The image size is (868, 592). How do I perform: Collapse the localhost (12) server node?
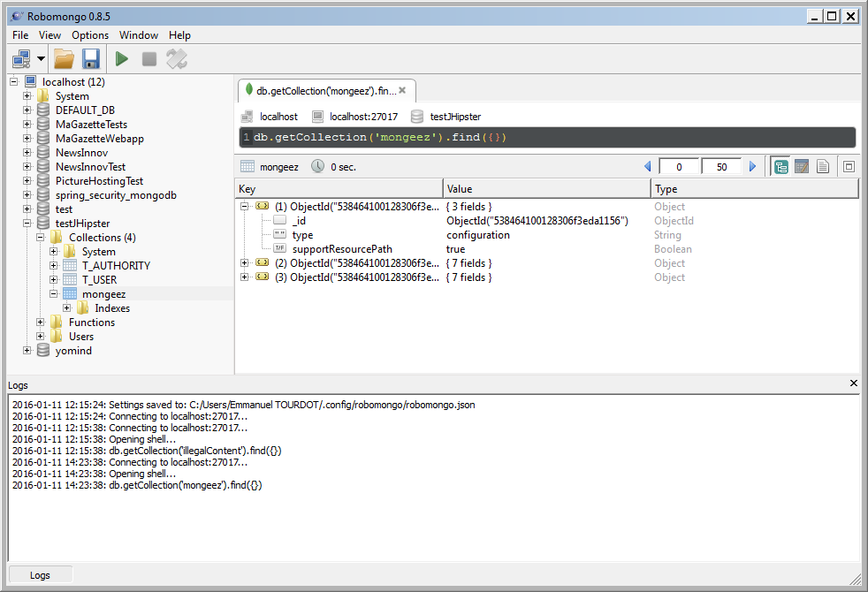tap(14, 82)
